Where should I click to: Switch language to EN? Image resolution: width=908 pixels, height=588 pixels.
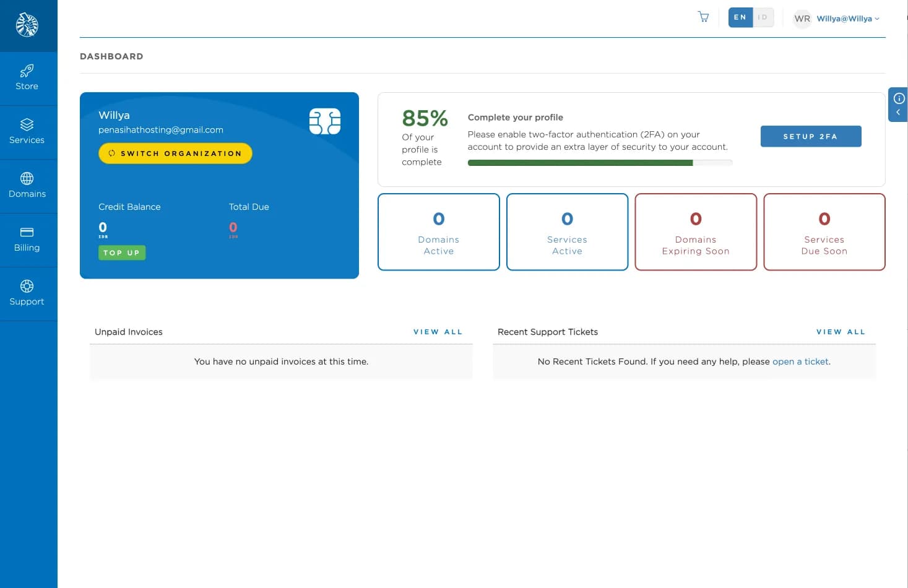tap(740, 17)
